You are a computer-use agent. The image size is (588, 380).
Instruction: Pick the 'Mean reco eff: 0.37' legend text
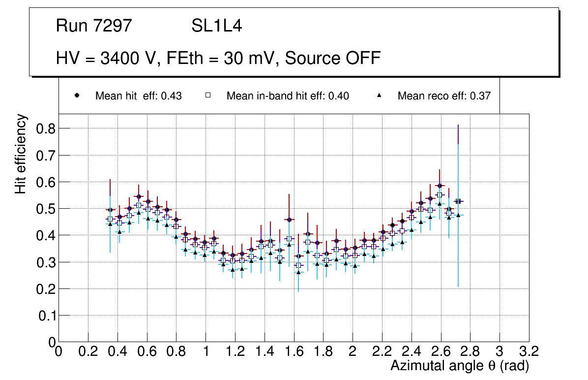coord(444,96)
